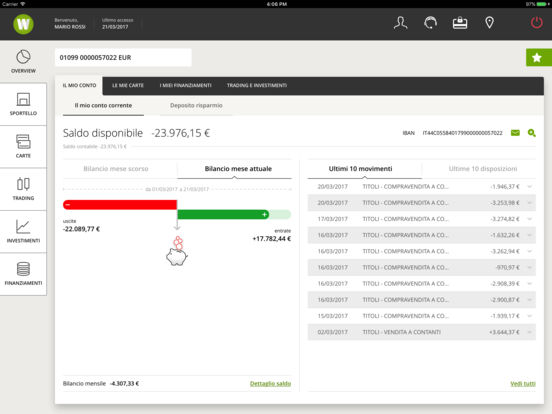Screen dimensions: 552x414
Task: Click the account number field 01099 0000057022 EUR
Action: (x=123, y=57)
